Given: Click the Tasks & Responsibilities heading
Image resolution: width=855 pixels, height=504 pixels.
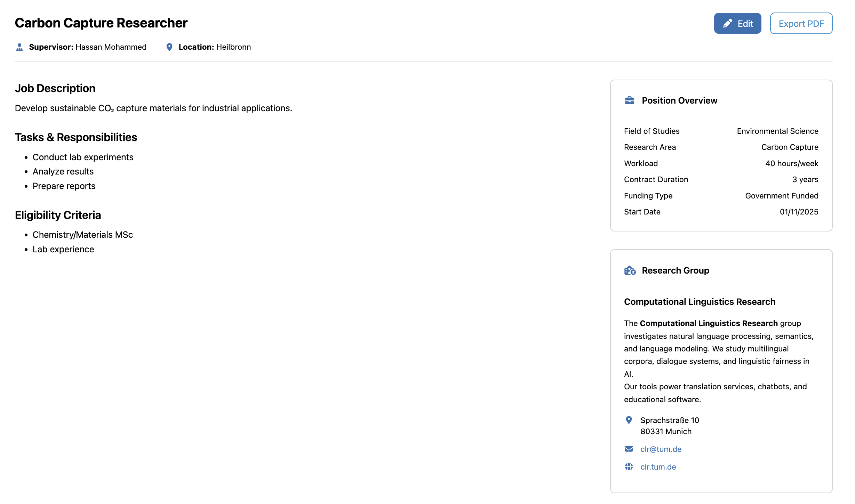Looking at the screenshot, I should pyautogui.click(x=76, y=137).
